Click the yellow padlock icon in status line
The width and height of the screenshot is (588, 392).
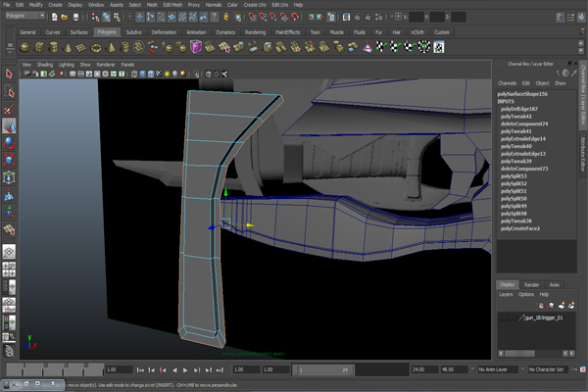[226, 17]
